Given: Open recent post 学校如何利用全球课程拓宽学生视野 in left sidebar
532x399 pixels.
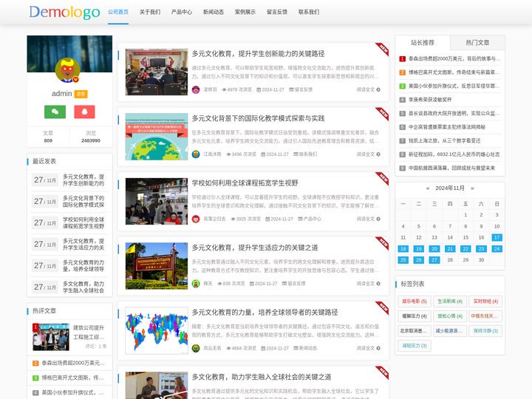Looking at the screenshot, I should [x=83, y=223].
